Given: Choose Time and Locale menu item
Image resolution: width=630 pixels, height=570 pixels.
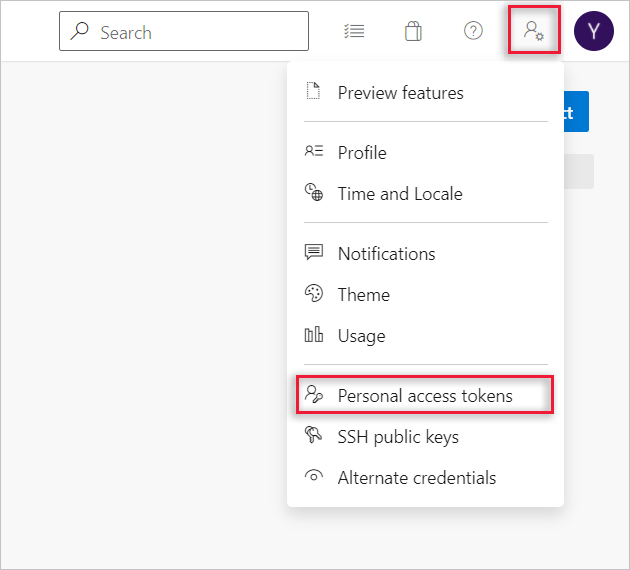Looking at the screenshot, I should point(400,193).
